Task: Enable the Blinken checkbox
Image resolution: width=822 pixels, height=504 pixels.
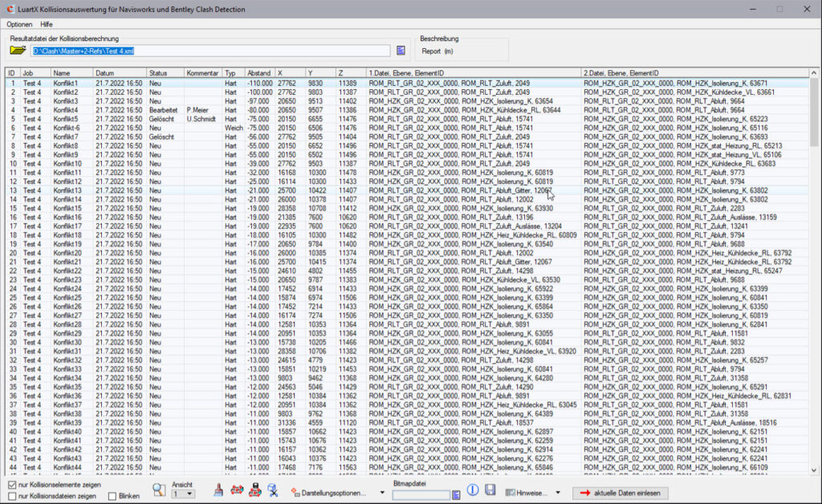Action: tap(112, 496)
